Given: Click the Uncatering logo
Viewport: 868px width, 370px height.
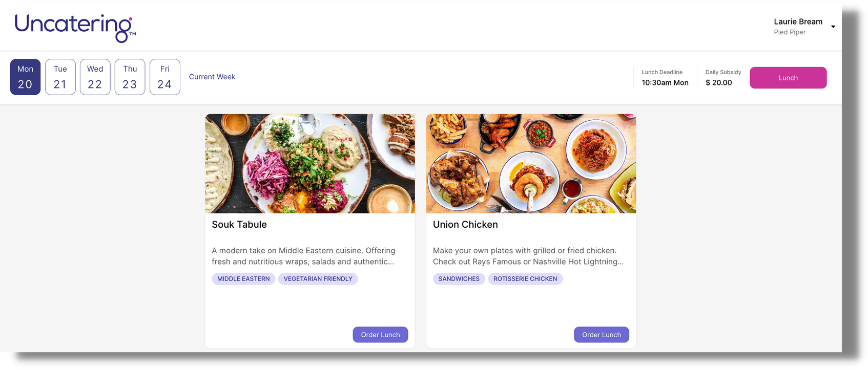Looking at the screenshot, I should (75, 28).
